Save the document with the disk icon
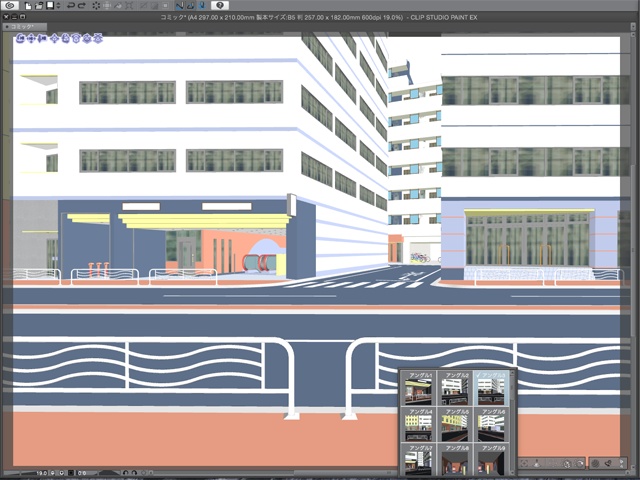Image resolution: width=640 pixels, height=480 pixels. [x=49, y=6]
